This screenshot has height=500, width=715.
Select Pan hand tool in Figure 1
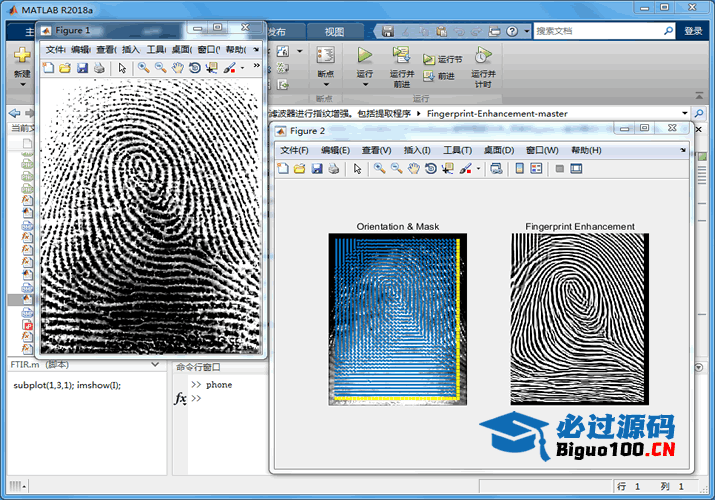[x=177, y=68]
